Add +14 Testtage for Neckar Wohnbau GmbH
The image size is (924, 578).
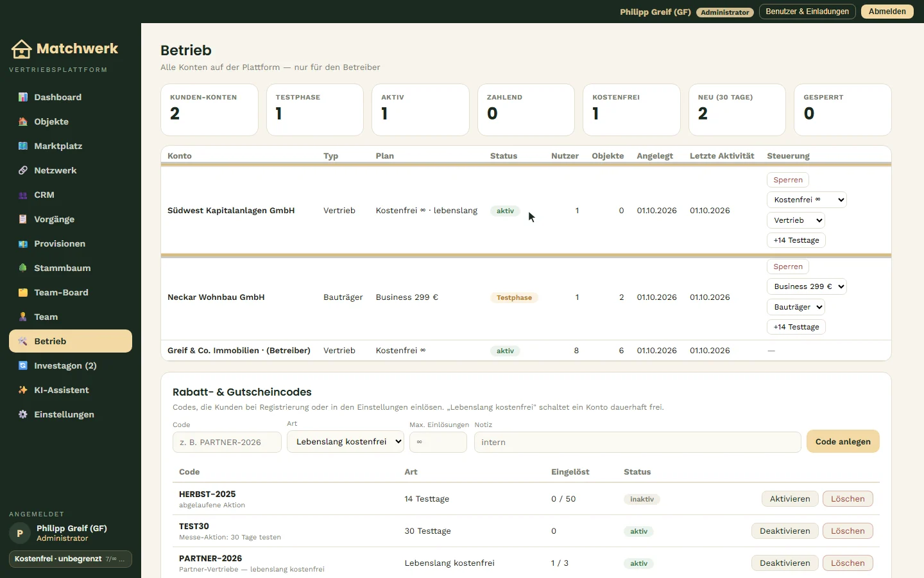tap(796, 327)
